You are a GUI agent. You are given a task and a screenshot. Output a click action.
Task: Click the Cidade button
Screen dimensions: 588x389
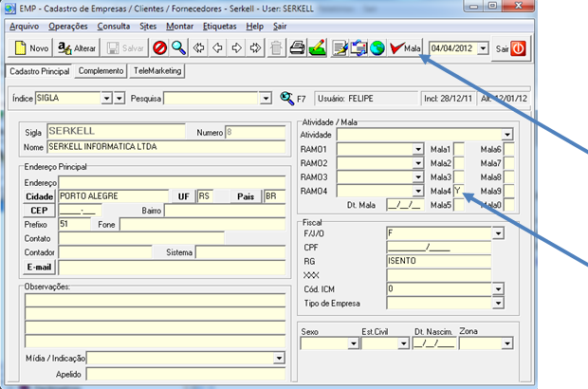coord(40,196)
